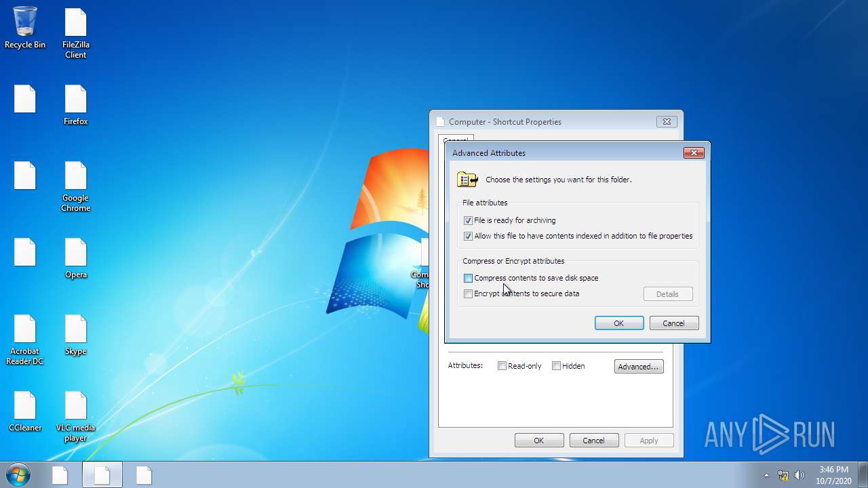The height and width of the screenshot is (488, 868).
Task: Select the Opera desktop shortcut
Action: pyautogui.click(x=76, y=258)
